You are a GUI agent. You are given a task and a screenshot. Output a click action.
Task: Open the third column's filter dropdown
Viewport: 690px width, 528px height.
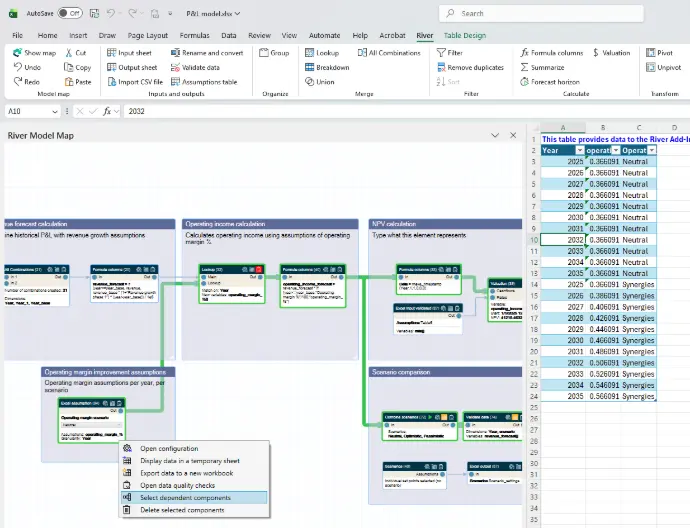652,150
